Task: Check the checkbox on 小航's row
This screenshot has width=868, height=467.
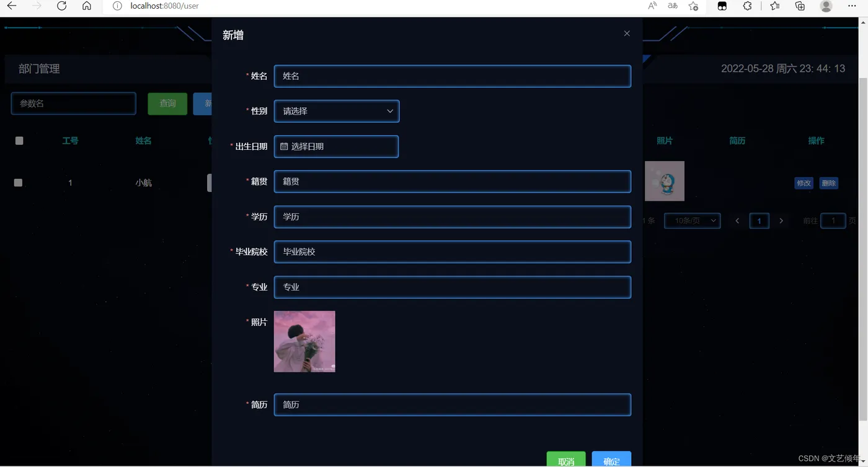Action: point(18,183)
